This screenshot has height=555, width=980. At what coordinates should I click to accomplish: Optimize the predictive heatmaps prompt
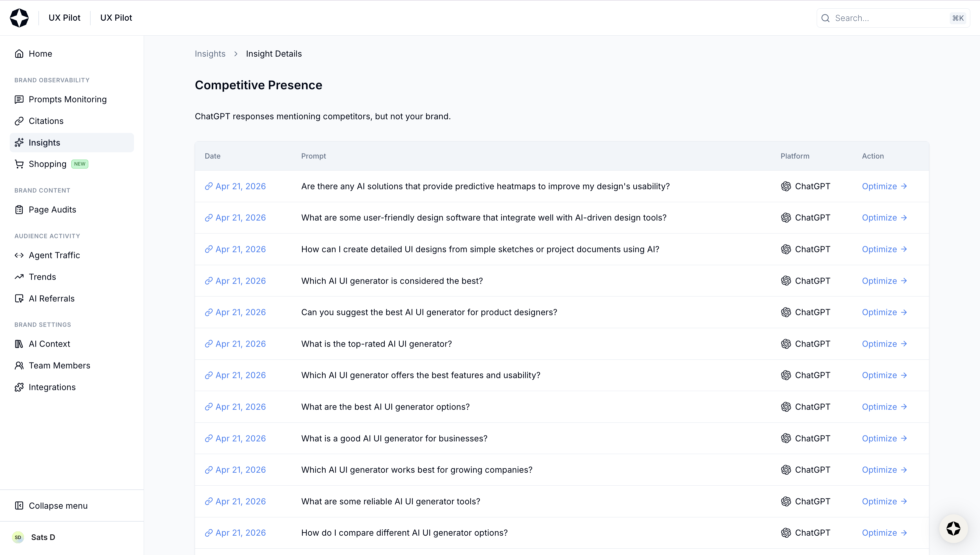[x=884, y=187]
